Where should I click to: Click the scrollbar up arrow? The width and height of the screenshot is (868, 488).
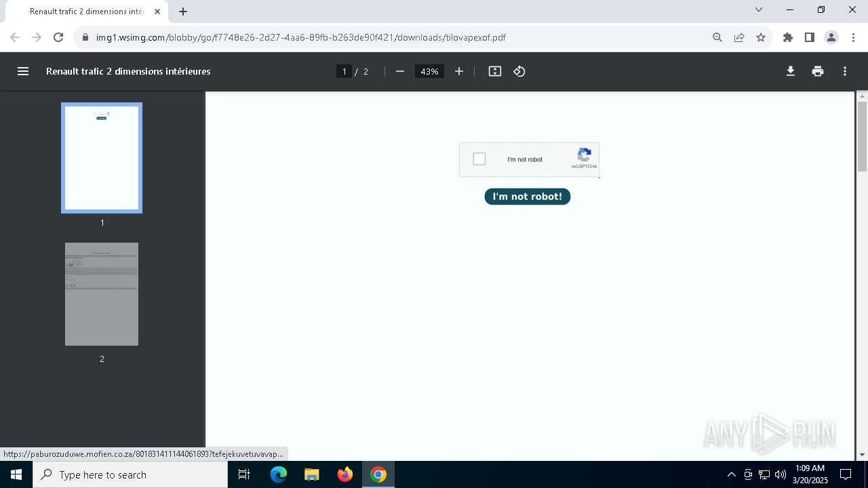[x=862, y=96]
